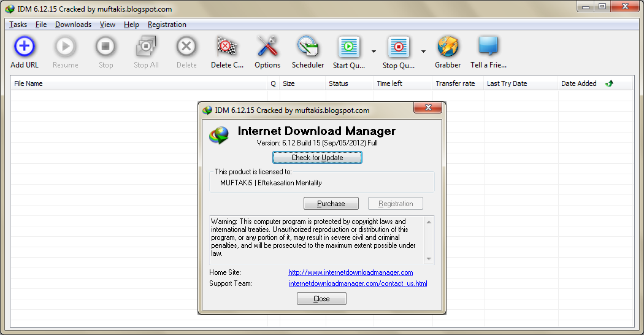The height and width of the screenshot is (335, 644).
Task: Click the 'MUFTAKiS | Eftekasation Mentality' license text
Action: pyautogui.click(x=270, y=183)
